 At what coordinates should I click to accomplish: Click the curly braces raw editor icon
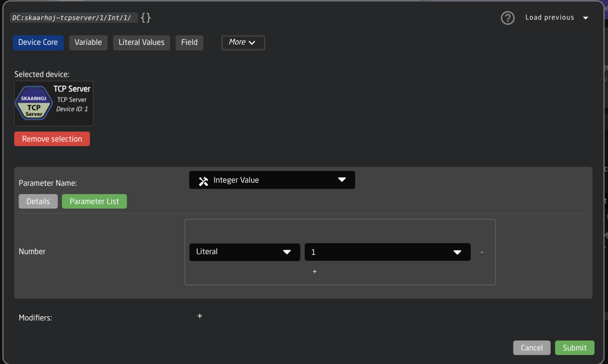(x=145, y=18)
